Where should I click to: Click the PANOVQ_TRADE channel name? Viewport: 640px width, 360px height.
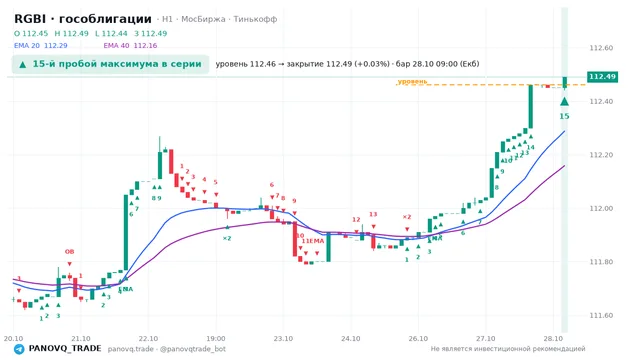(65, 349)
